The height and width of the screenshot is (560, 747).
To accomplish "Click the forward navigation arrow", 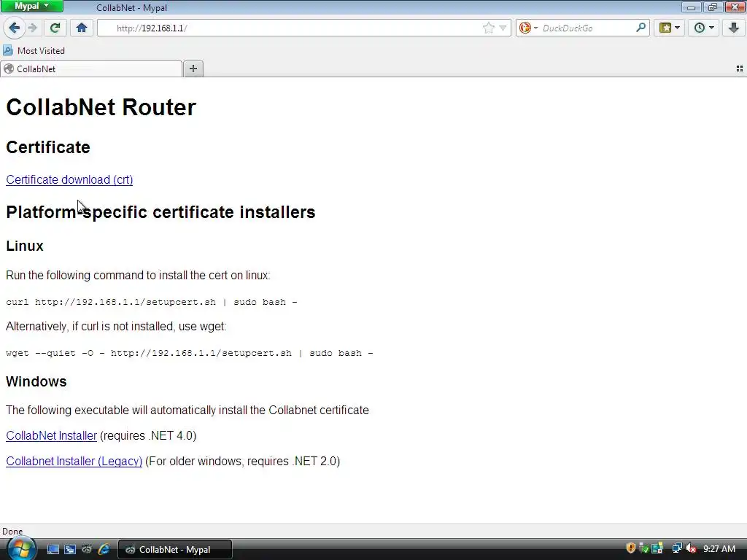I will pyautogui.click(x=32, y=28).
